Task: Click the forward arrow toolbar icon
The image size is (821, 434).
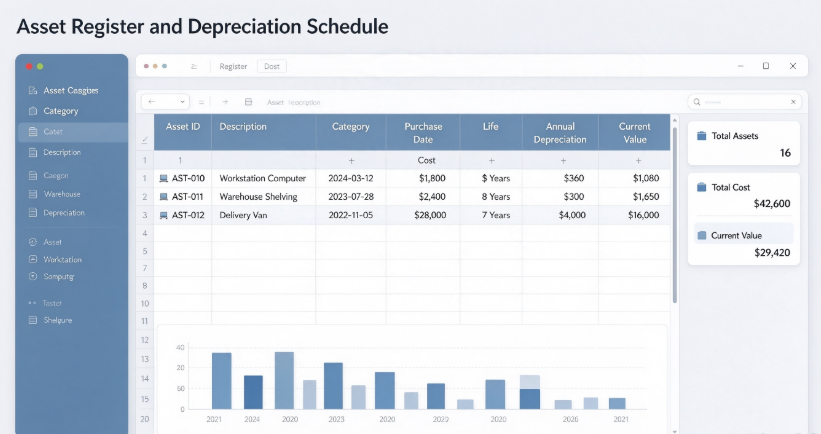Action: coord(225,102)
